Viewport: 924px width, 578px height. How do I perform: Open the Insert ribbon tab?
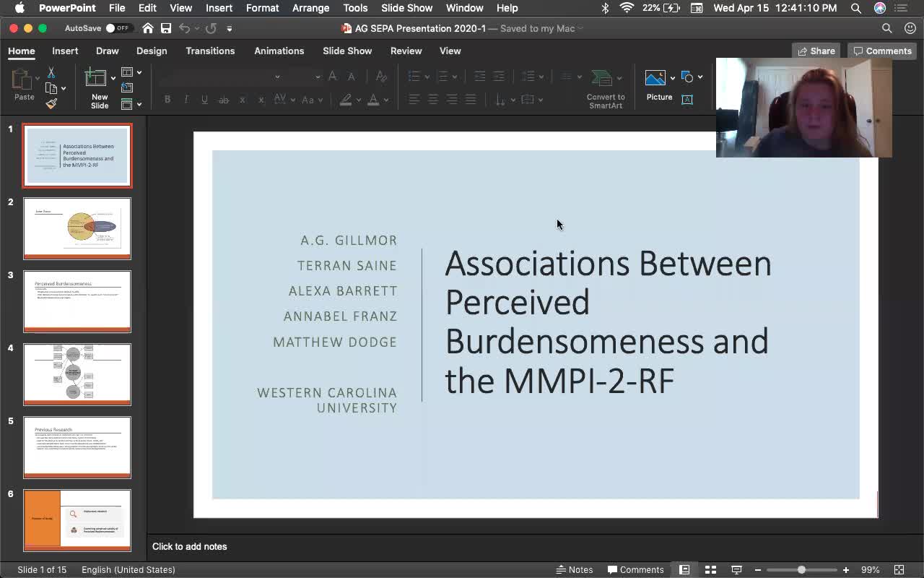coord(65,51)
